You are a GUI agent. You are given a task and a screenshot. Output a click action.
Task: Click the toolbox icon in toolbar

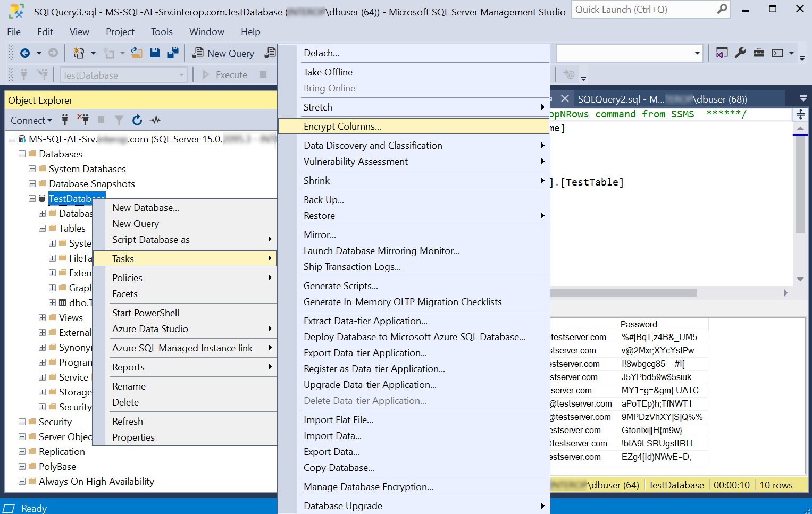point(759,53)
